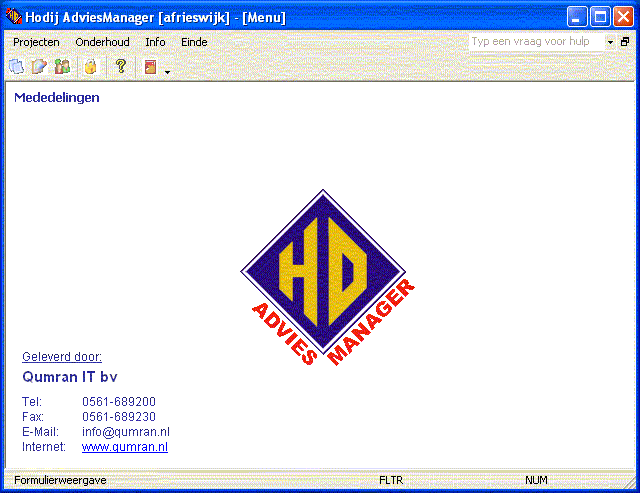The image size is (640, 493).
Task: Click the red book toolbar icon
Action: click(x=150, y=67)
